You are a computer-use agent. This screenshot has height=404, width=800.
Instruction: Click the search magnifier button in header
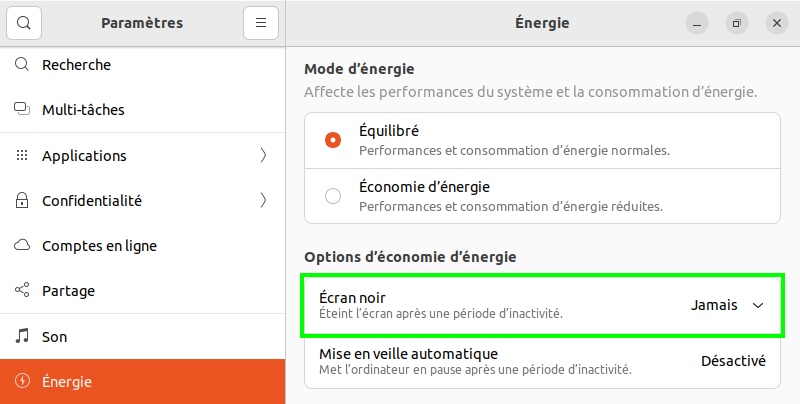point(25,23)
